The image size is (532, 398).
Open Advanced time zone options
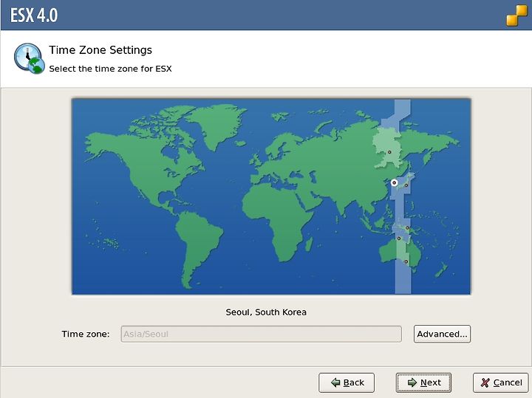(442, 334)
